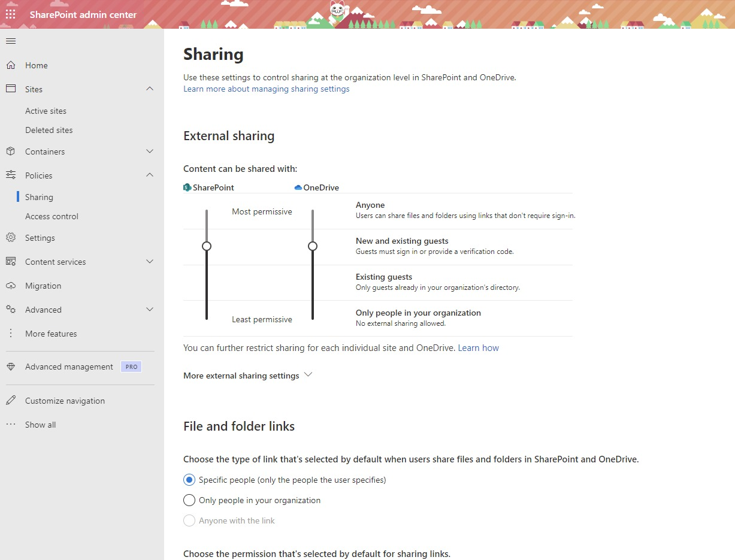Click the OneDrive cloud logo above slider
The image size is (735, 560).
pyautogui.click(x=298, y=187)
